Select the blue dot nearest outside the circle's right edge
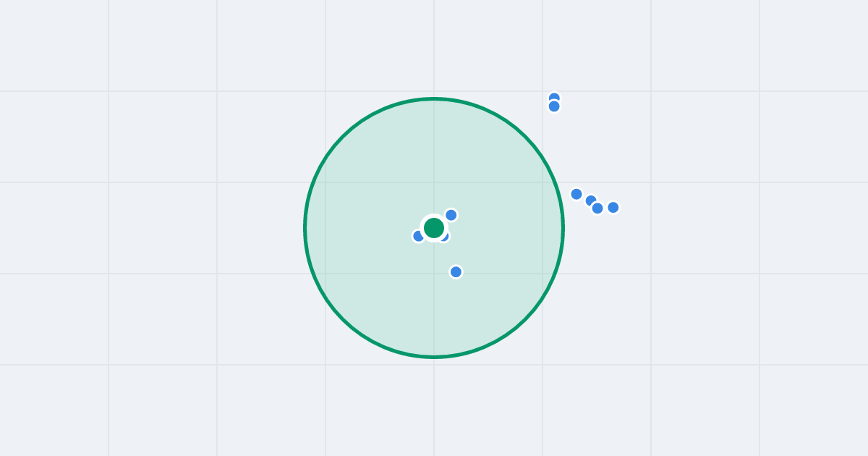Screen dimensions: 868x456 [x=576, y=194]
